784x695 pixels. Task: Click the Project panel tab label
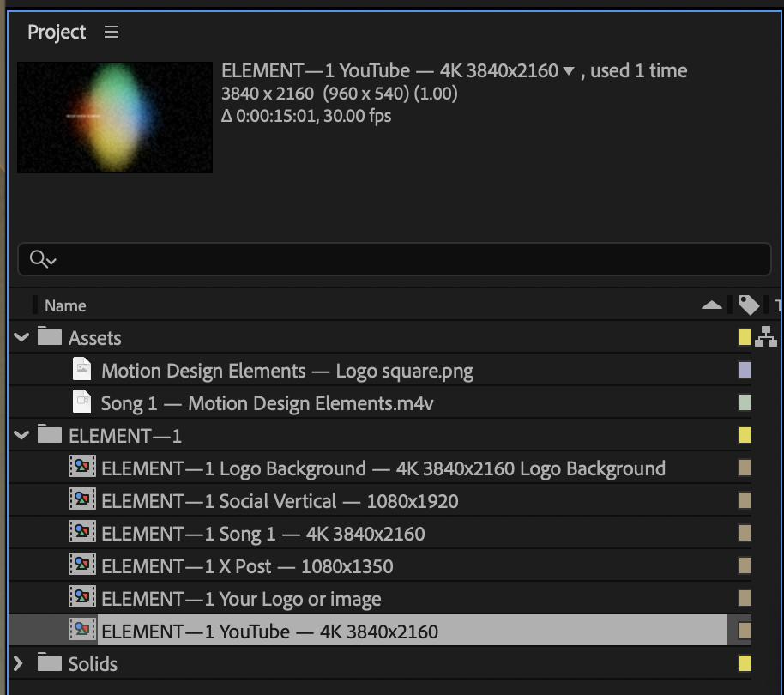click(x=55, y=32)
